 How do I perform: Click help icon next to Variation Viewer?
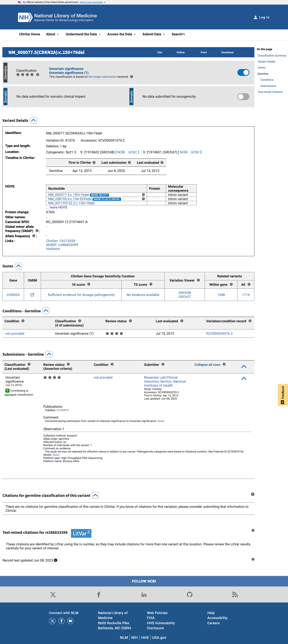coord(198,280)
